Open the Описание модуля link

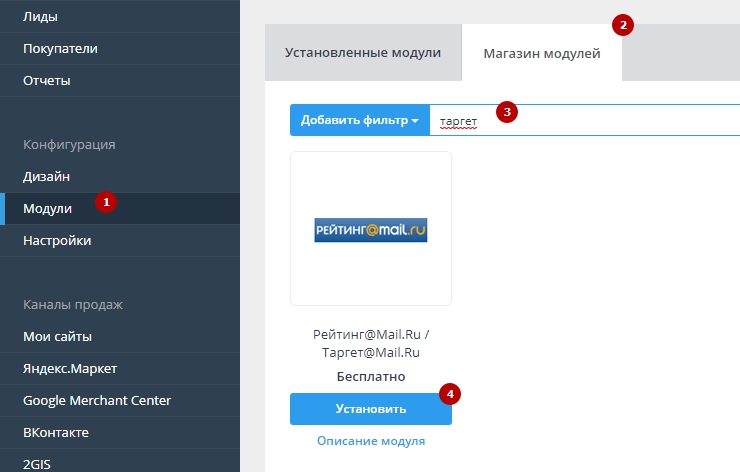point(370,440)
